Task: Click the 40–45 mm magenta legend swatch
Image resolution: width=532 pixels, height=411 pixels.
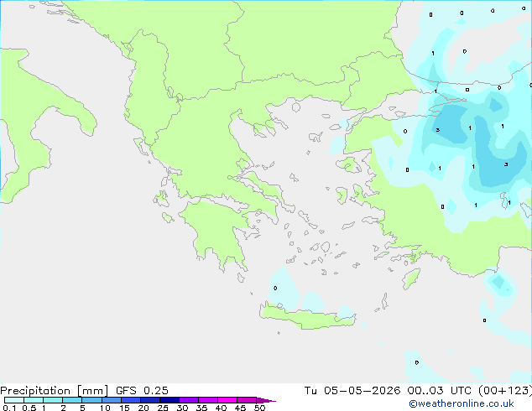Action: click(227, 400)
